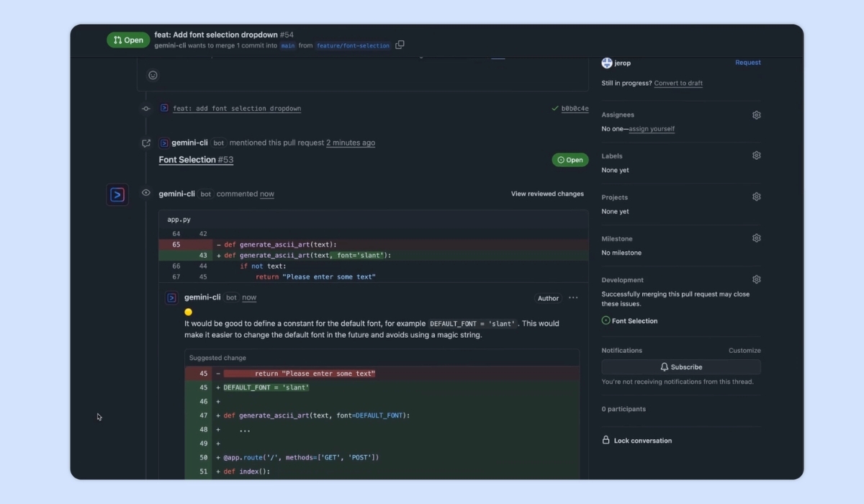Click gemini-cli avatar in the review comment

pos(171,297)
